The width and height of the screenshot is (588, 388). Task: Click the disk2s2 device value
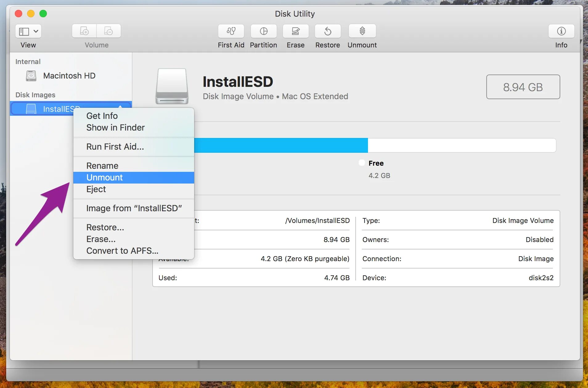point(541,278)
